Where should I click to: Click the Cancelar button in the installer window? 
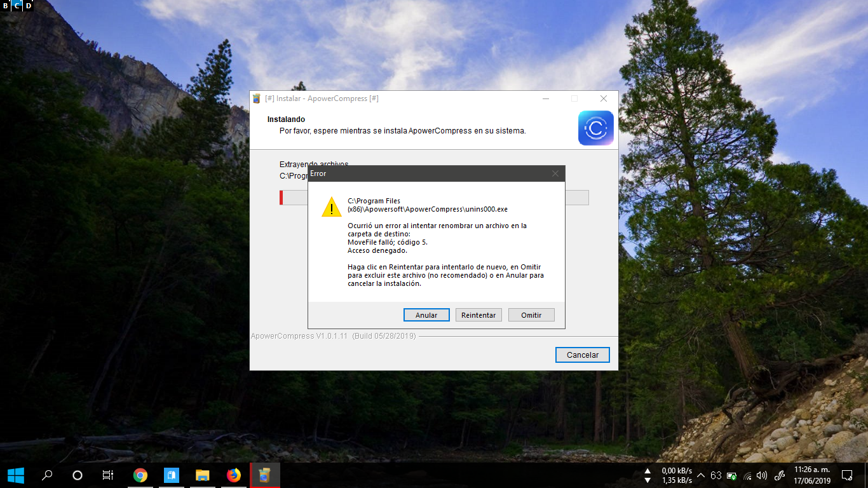click(583, 355)
